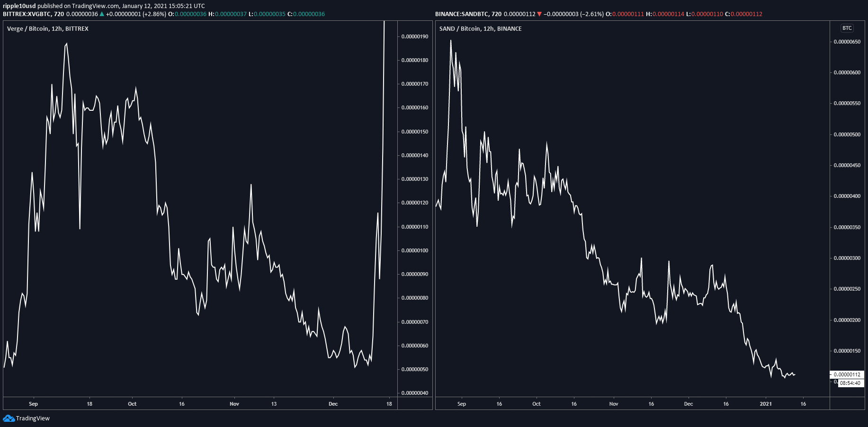868x427 pixels.
Task: Click the TradingView wordmark text at bottom
Action: point(33,418)
